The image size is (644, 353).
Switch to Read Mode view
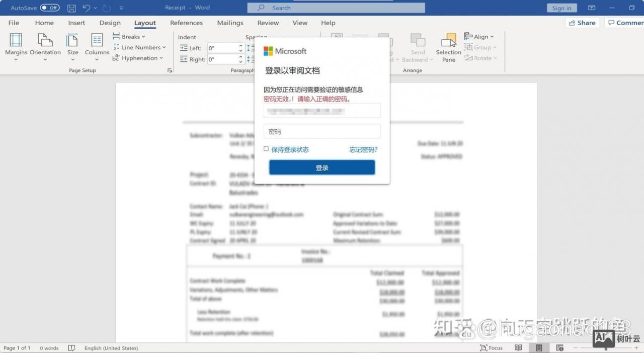(x=518, y=347)
